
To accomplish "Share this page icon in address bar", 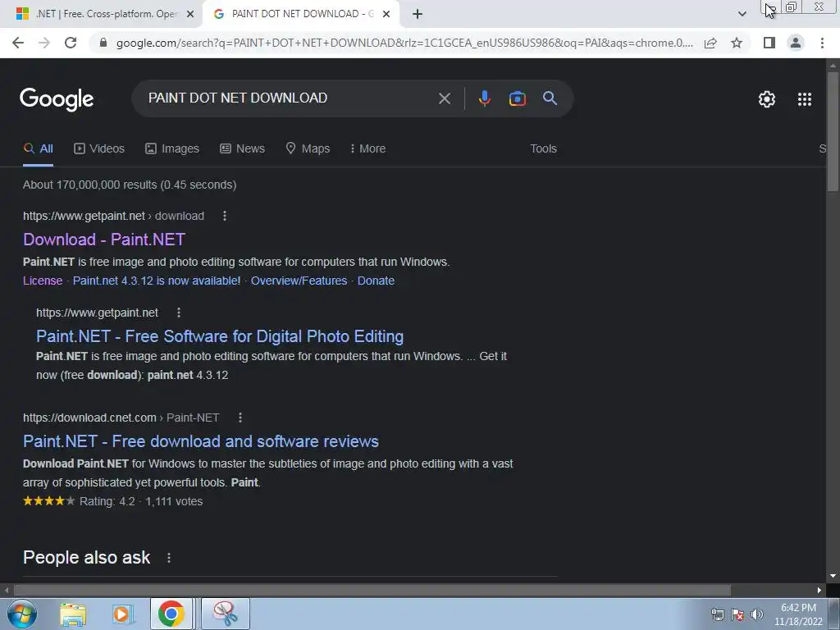I will point(710,43).
